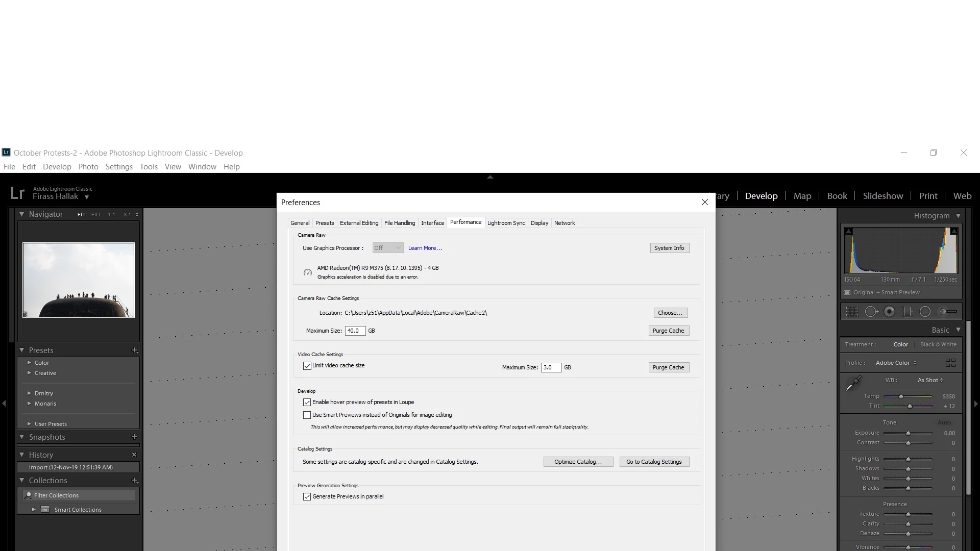Expand the Smart Collections tree item
The image size is (980, 551).
[x=34, y=510]
